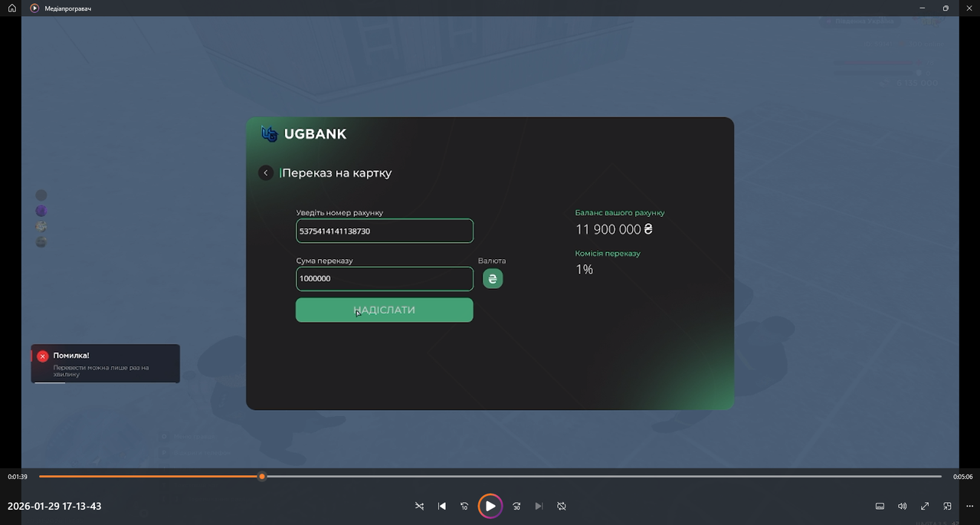This screenshot has width=980, height=525.
Task: Switch to full screen view
Action: click(x=925, y=506)
